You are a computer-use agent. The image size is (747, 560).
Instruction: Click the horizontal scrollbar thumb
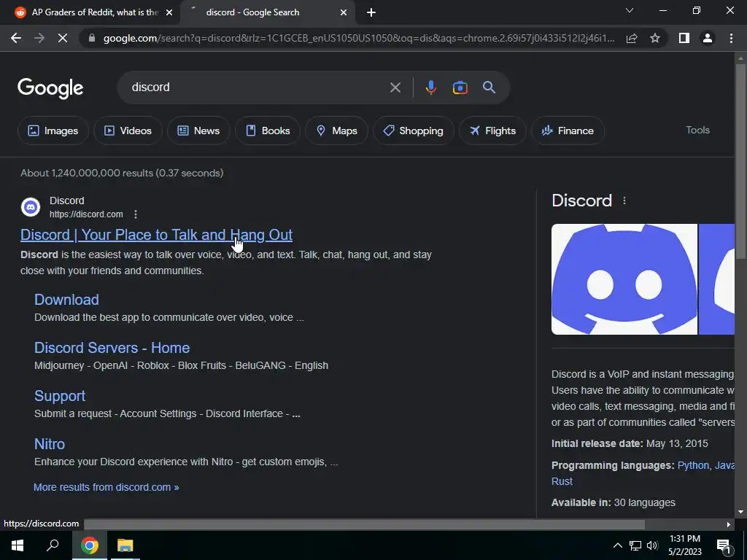point(365,524)
